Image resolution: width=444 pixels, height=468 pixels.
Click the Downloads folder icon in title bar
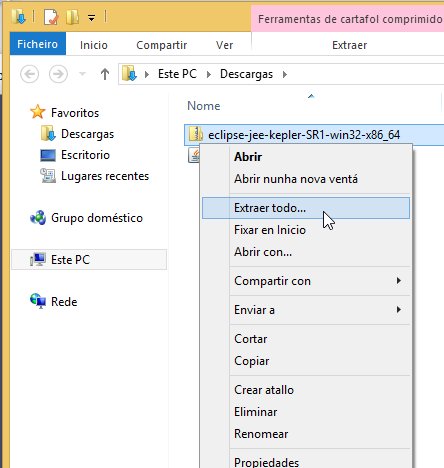coord(19,17)
